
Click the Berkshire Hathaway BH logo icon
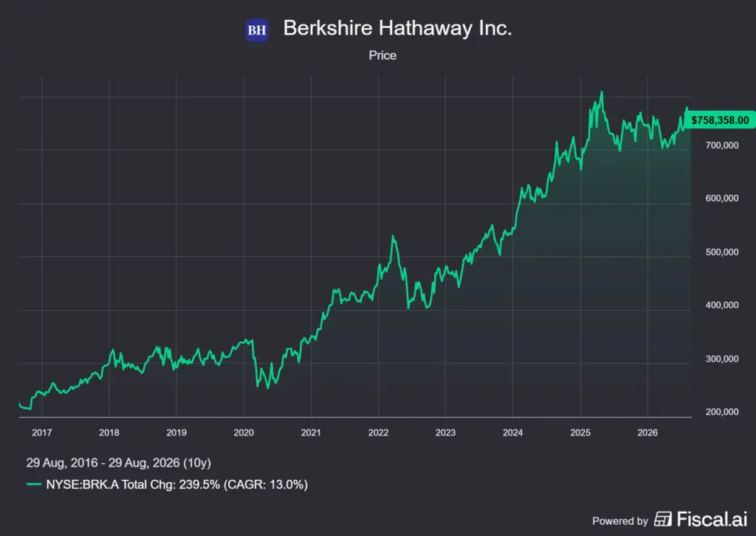pyautogui.click(x=257, y=30)
